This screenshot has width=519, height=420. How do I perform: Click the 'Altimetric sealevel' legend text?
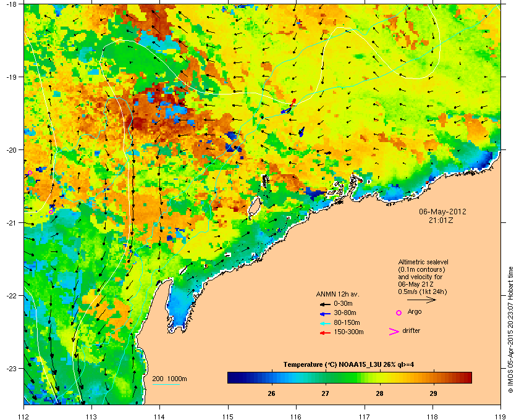click(423, 262)
